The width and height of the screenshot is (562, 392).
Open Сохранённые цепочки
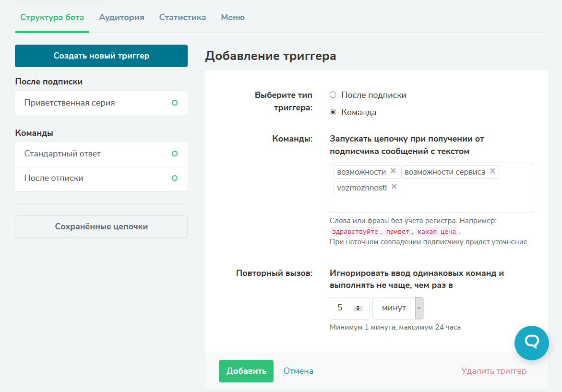pyautogui.click(x=101, y=226)
